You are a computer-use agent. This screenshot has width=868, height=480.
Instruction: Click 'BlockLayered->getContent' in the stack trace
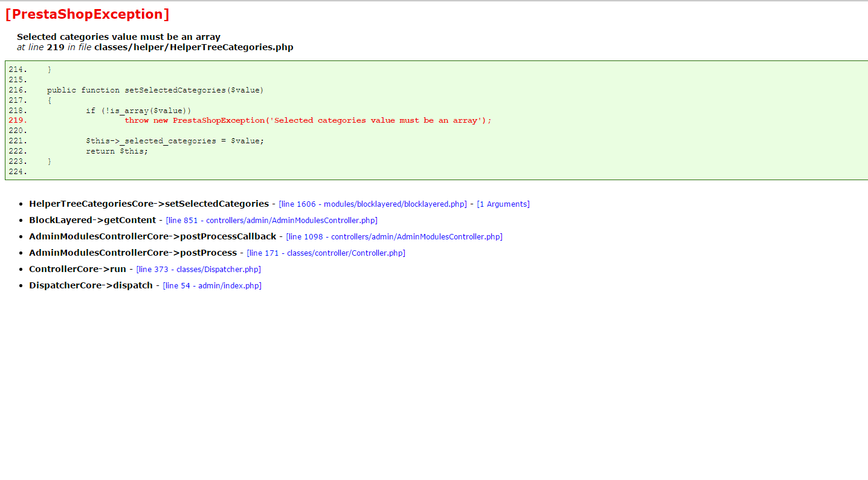tap(92, 220)
